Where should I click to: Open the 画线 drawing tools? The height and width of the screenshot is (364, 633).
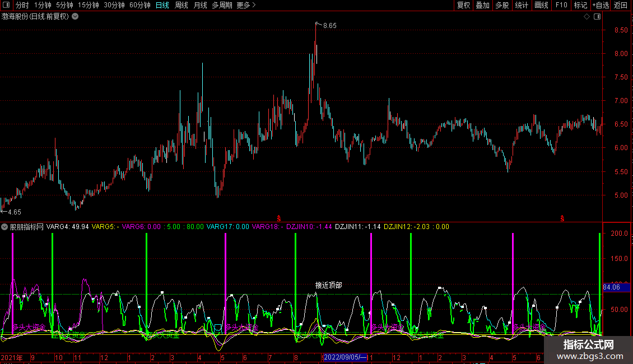click(541, 6)
